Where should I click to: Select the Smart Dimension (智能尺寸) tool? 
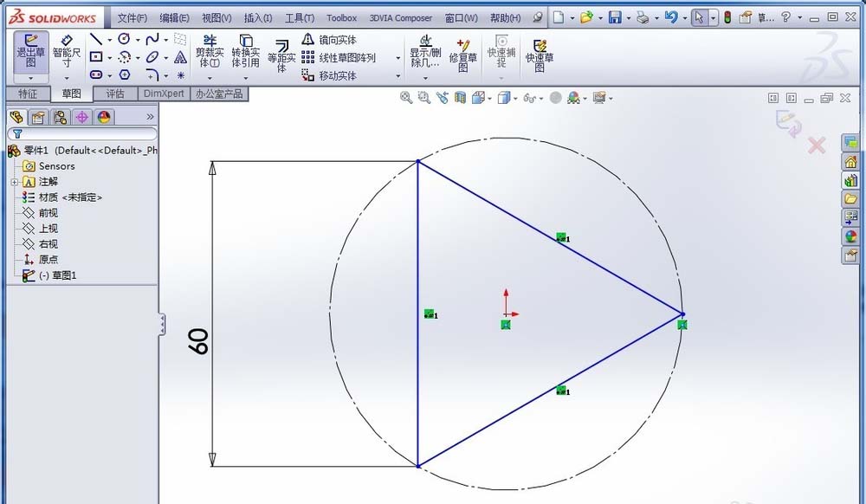[x=68, y=49]
